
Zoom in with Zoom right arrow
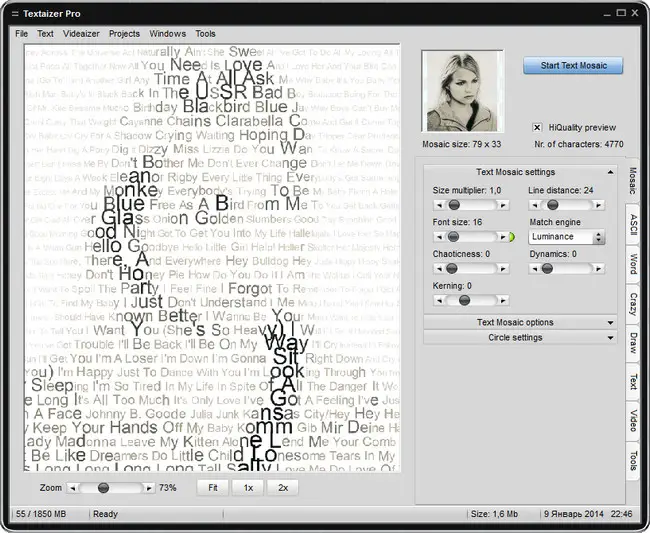pyautogui.click(x=149, y=488)
